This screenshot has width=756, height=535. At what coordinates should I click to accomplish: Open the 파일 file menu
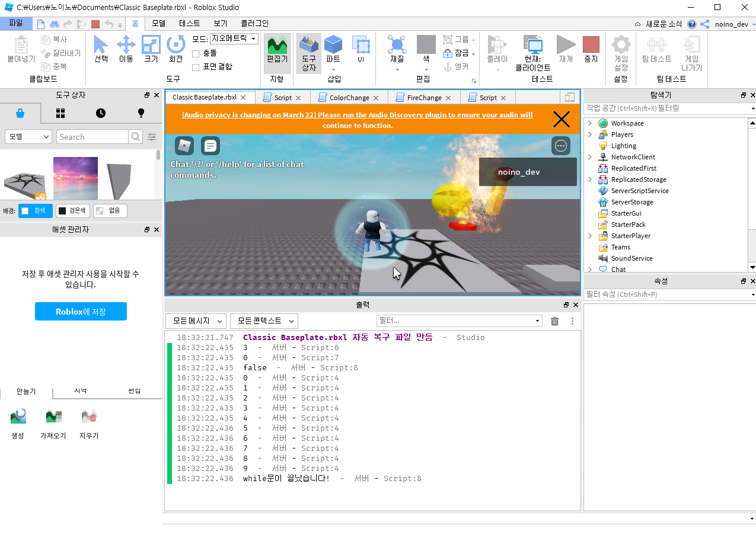pyautogui.click(x=16, y=23)
